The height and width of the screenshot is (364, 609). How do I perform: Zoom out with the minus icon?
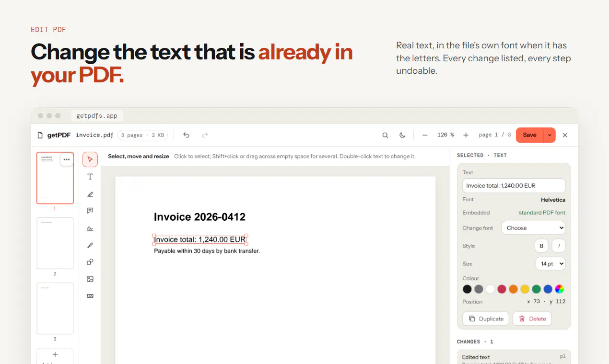click(x=425, y=135)
